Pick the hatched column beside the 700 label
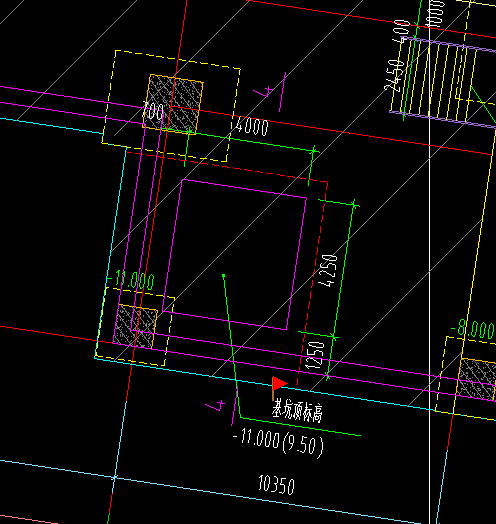496x524 pixels. (173, 104)
